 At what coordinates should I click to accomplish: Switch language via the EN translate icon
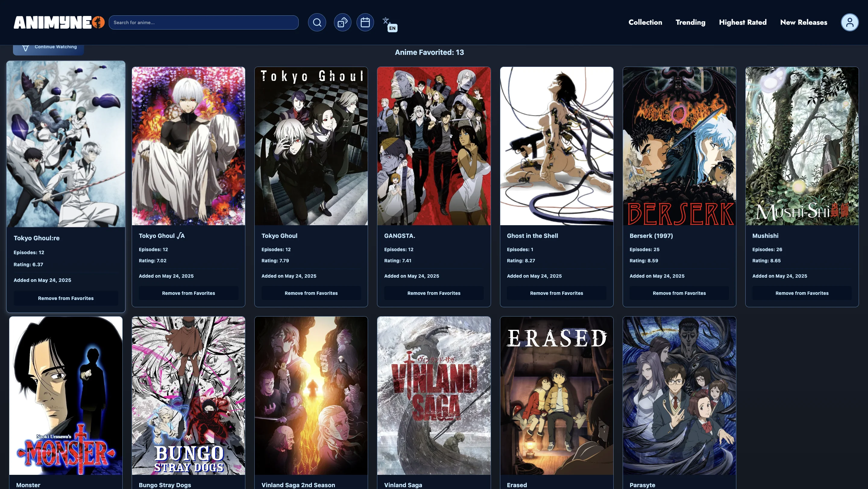pyautogui.click(x=388, y=24)
